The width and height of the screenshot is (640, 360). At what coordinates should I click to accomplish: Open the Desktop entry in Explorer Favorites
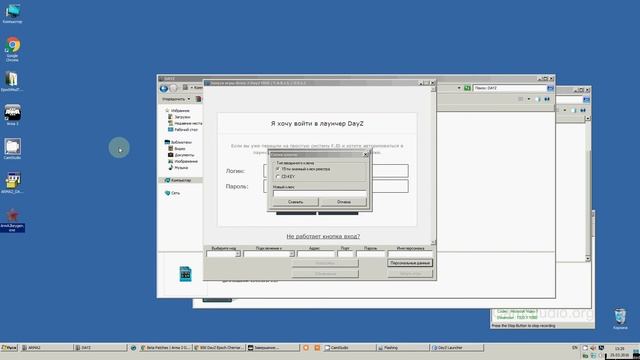[183, 129]
